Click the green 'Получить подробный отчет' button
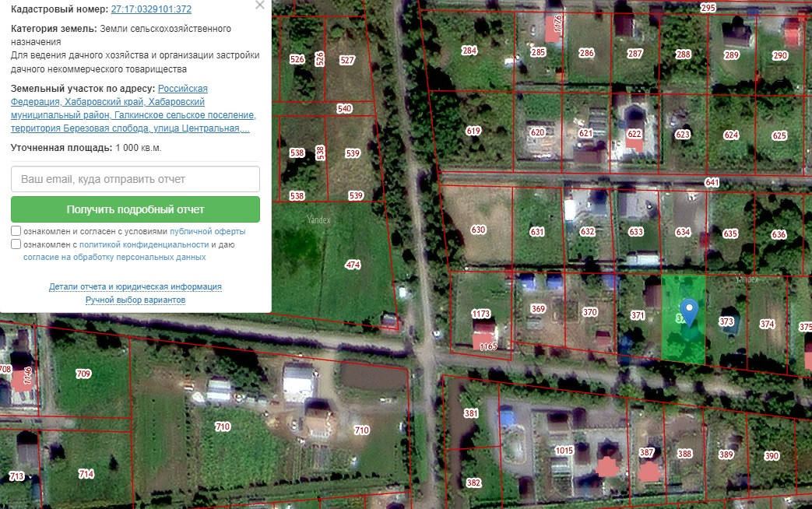Screen dimensions: 812x509 pyautogui.click(x=135, y=209)
